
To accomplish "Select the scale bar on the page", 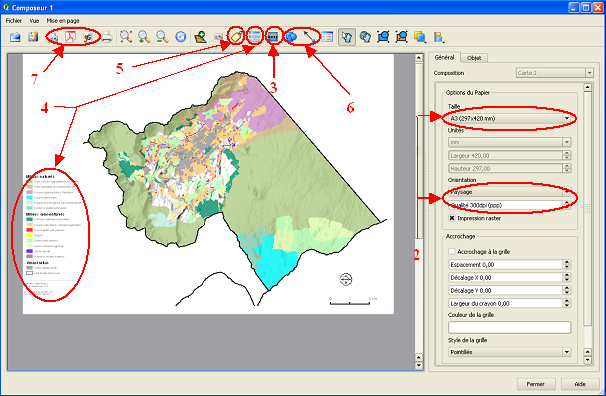I will click(353, 301).
